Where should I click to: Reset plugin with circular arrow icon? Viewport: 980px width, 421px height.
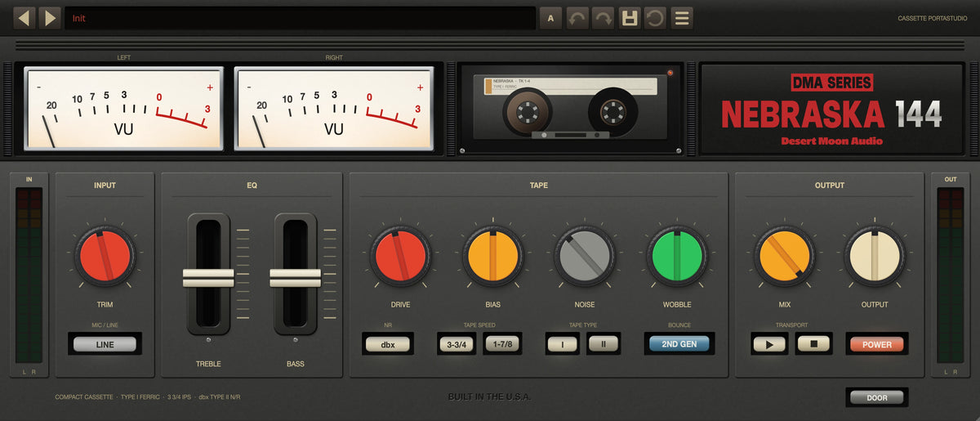(x=654, y=18)
